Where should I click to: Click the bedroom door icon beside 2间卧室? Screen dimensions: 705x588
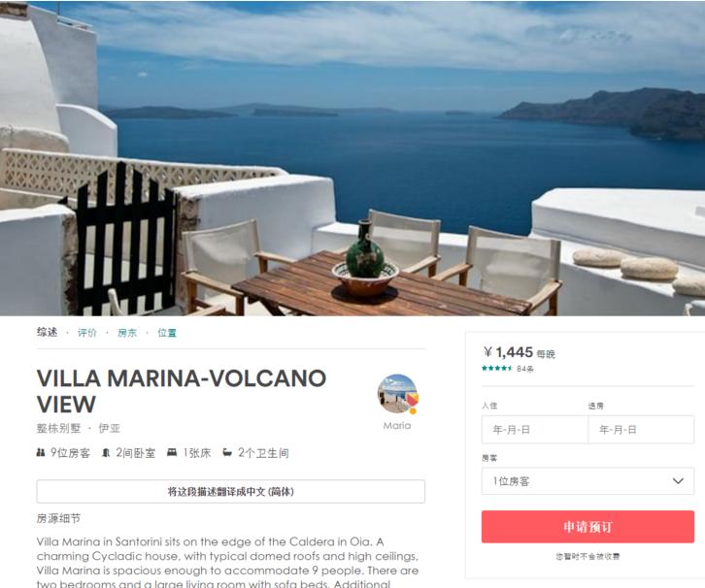pos(106,452)
